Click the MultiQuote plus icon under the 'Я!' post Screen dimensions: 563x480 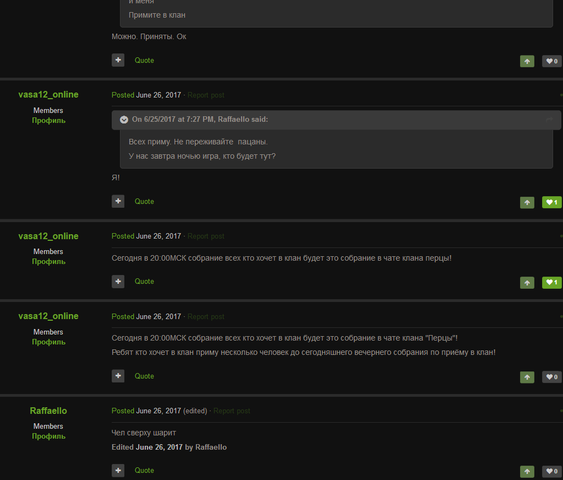(118, 201)
